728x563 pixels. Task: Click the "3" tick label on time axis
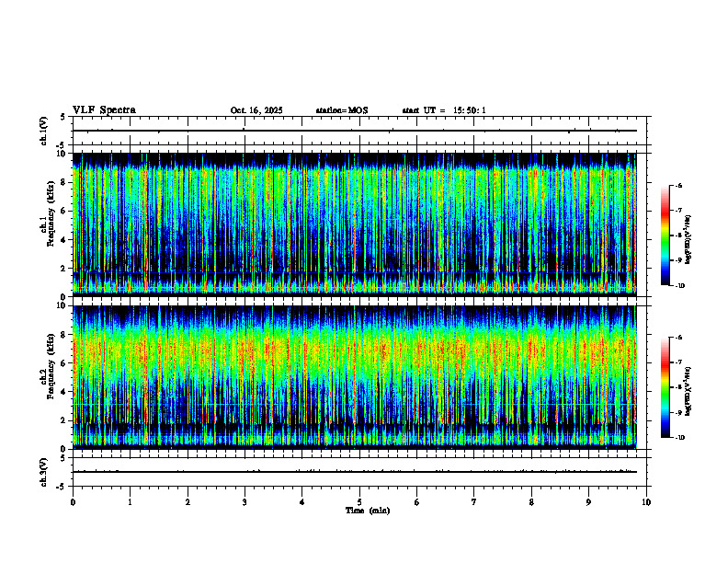pyautogui.click(x=245, y=502)
